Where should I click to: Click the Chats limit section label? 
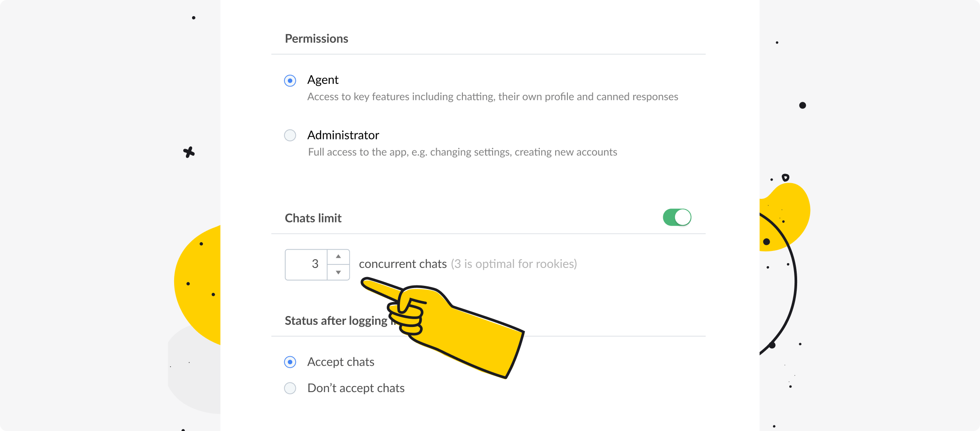point(313,218)
